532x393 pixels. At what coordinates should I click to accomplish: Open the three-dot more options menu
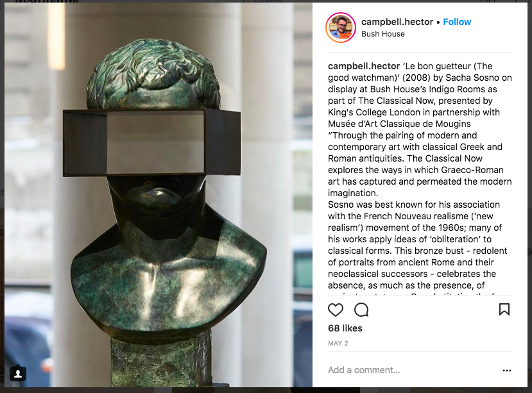tap(507, 371)
